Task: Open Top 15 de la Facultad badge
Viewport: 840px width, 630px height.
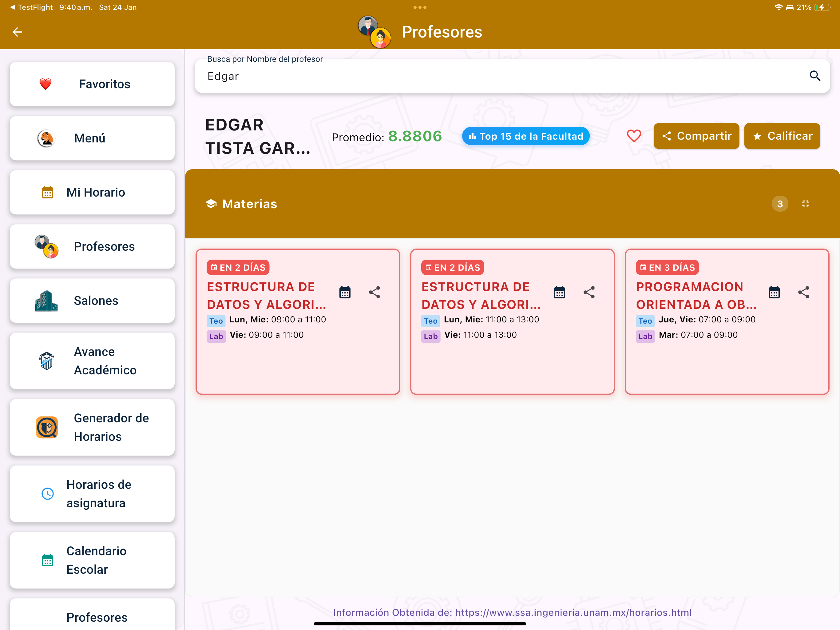Action: [525, 136]
